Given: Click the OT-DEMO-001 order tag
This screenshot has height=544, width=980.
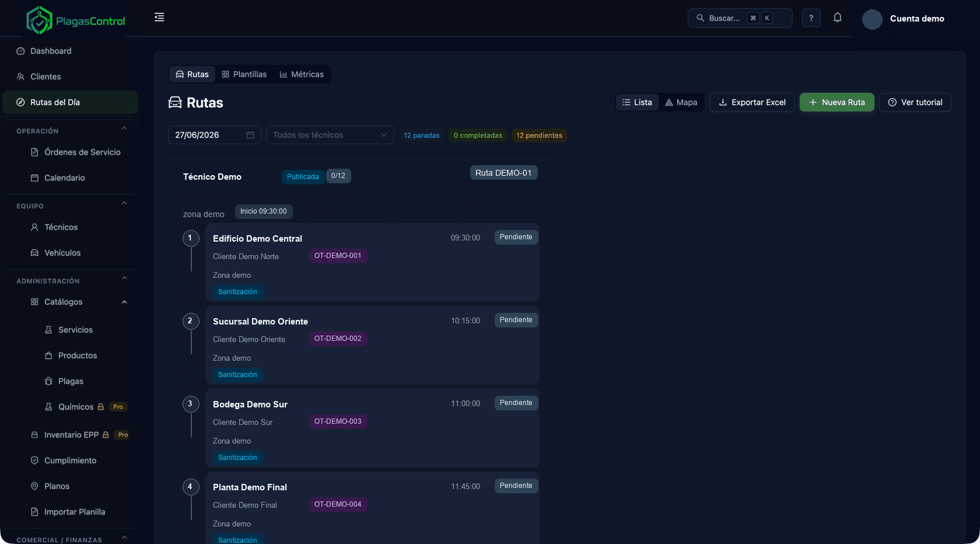Looking at the screenshot, I should [x=338, y=256].
